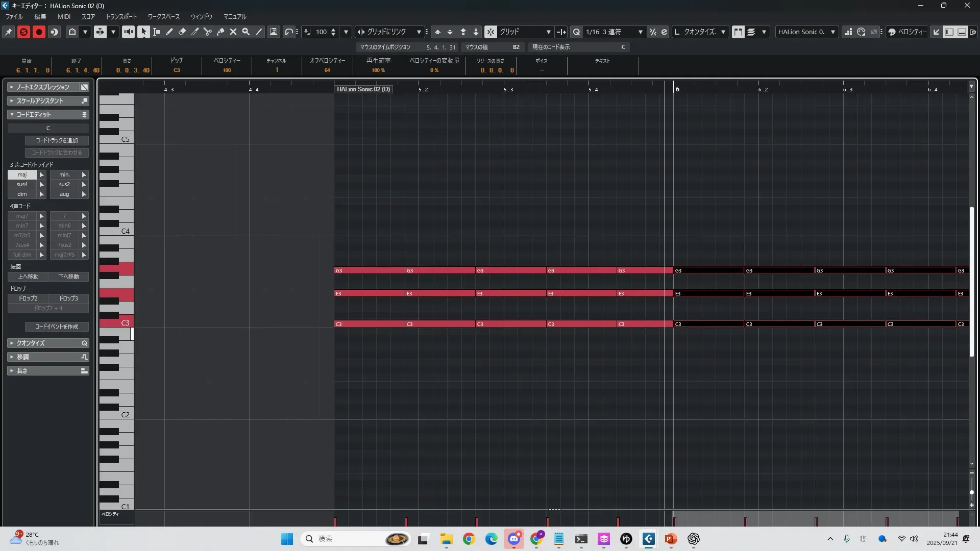The height and width of the screenshot is (551, 980).
Task: Select the Erase tool
Action: [x=182, y=32]
